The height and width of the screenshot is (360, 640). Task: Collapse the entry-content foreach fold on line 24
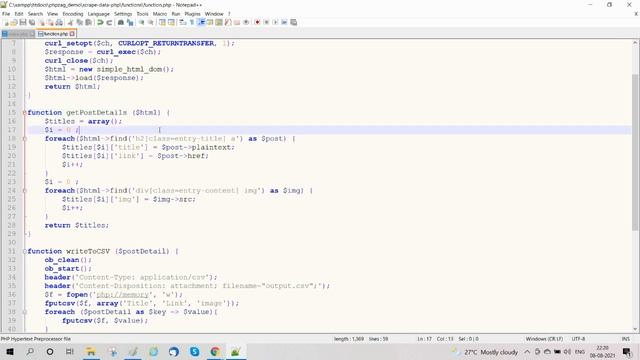click(x=24, y=191)
